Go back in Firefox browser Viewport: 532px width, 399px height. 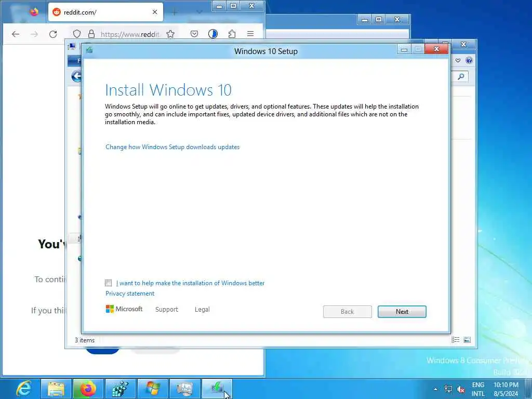tap(16, 34)
